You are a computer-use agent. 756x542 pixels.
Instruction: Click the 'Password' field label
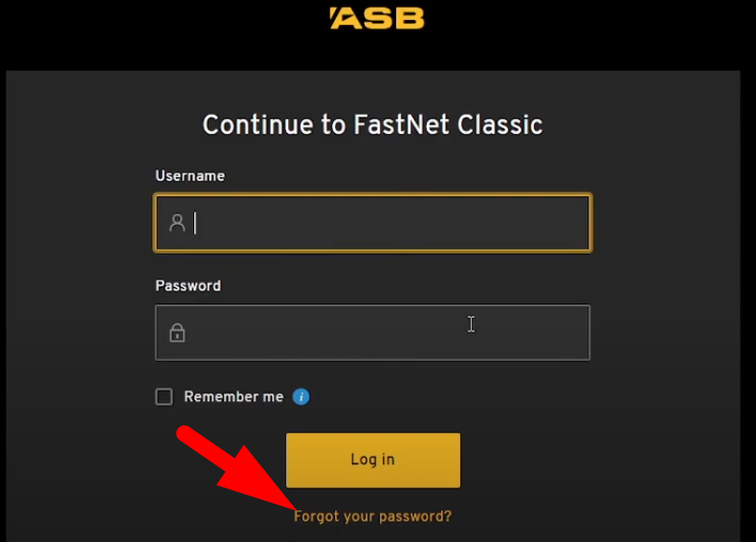pos(188,285)
